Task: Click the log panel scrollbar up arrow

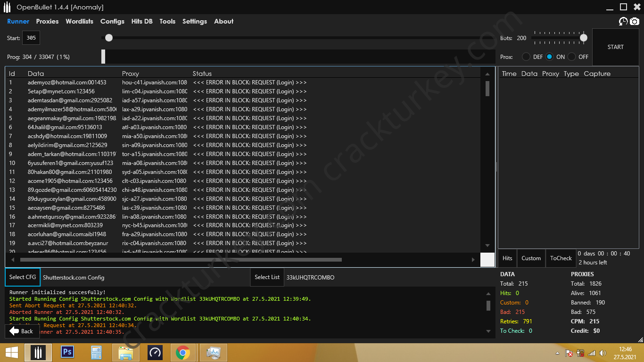Action: (488, 293)
